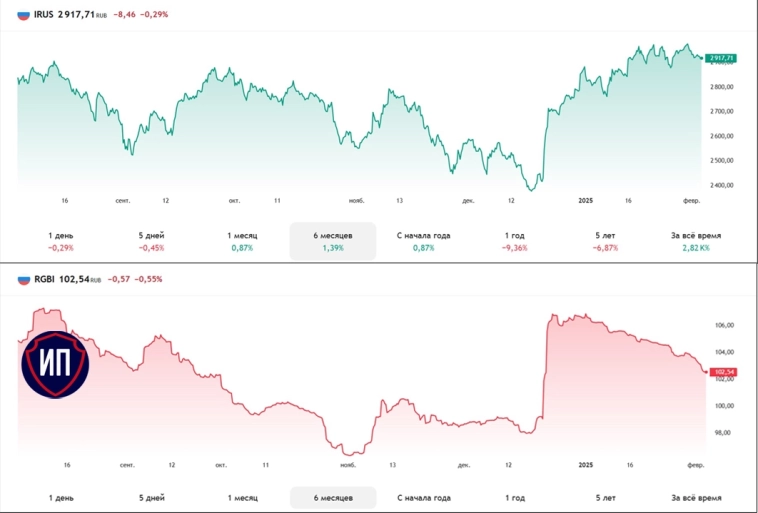758x513 pixels.
Task: Click the IRUS ticker title
Action: [x=45, y=16]
